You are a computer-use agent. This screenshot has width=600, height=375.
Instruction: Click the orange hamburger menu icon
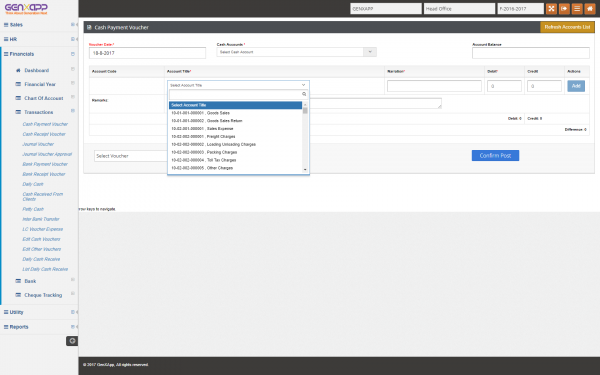577,8
